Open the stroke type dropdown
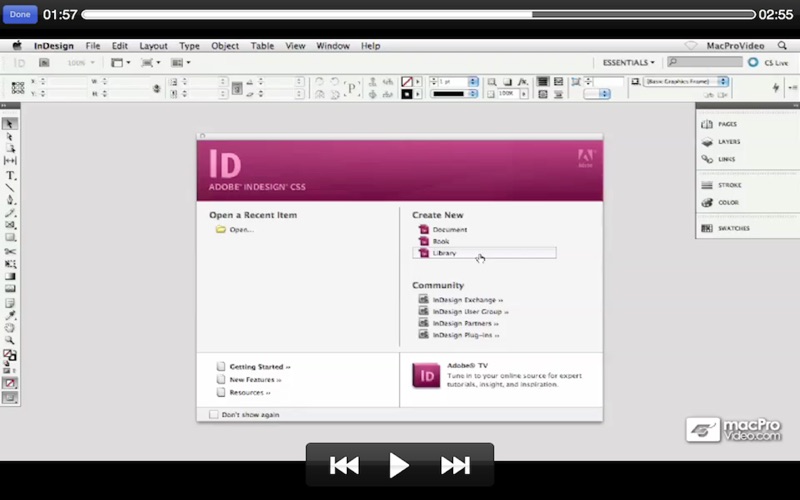 click(x=455, y=94)
